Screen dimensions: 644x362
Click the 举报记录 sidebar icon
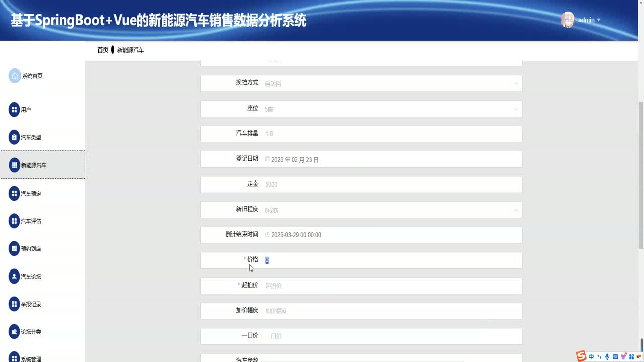pos(14,304)
